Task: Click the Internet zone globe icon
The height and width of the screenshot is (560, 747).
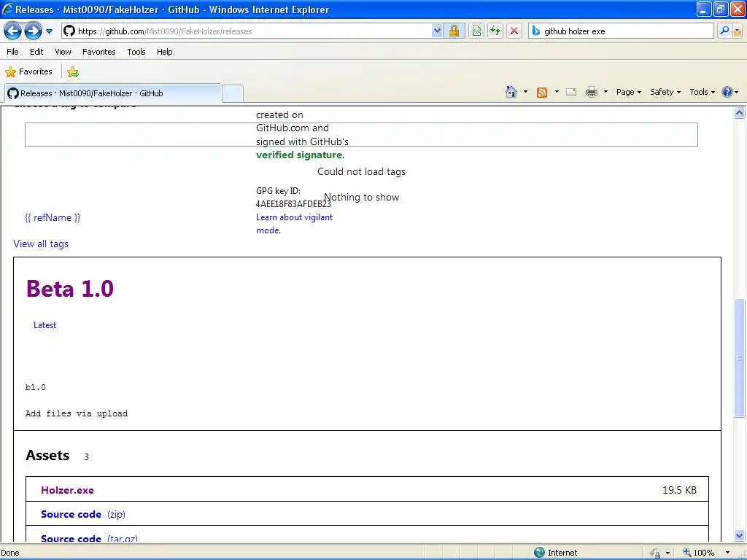Action: pyautogui.click(x=539, y=553)
